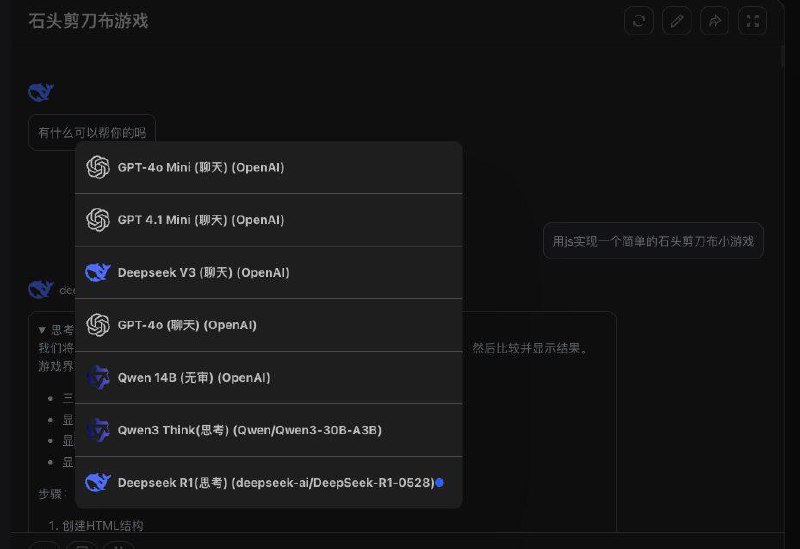Choose Deepseek V3 (聊天) model
Viewport: 800px width, 549px height.
tap(268, 272)
